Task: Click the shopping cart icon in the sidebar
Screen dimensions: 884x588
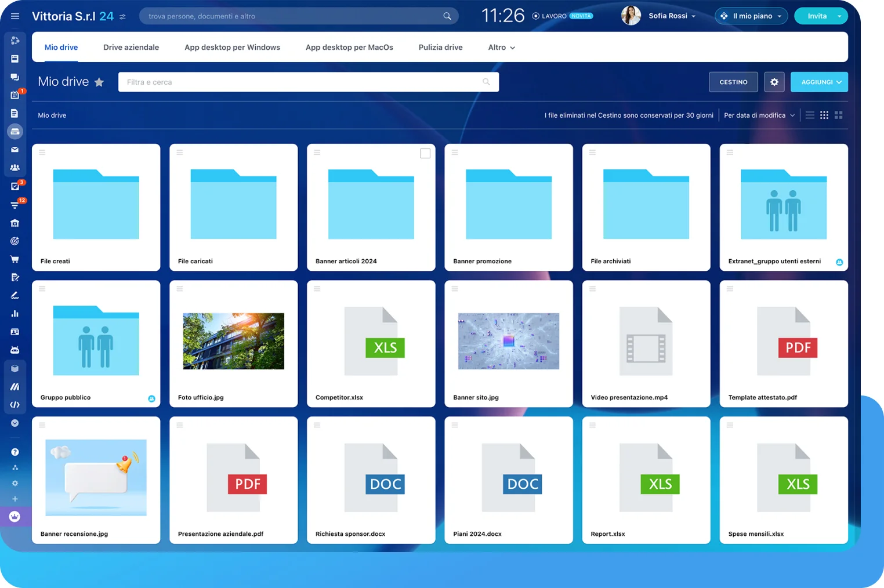Action: [15, 259]
